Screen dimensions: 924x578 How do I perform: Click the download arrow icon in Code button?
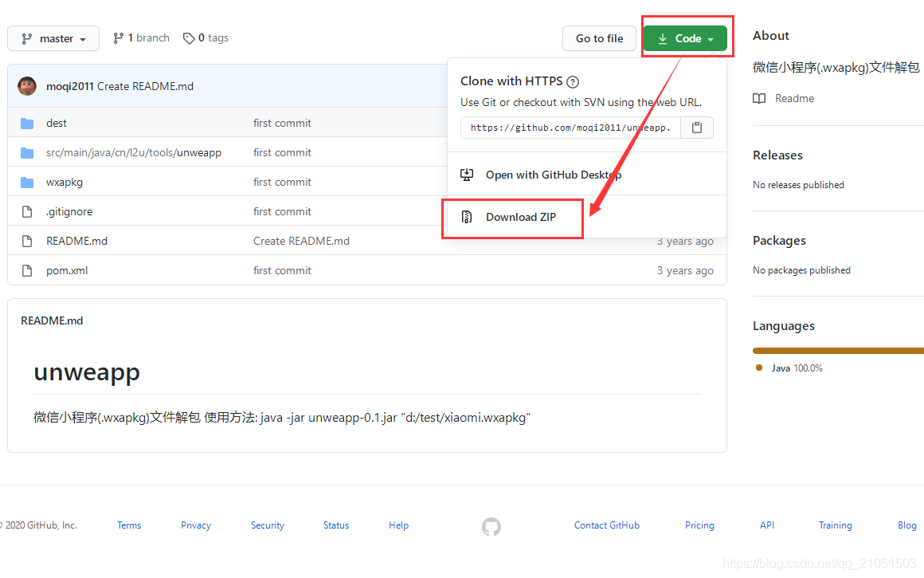pyautogui.click(x=663, y=39)
